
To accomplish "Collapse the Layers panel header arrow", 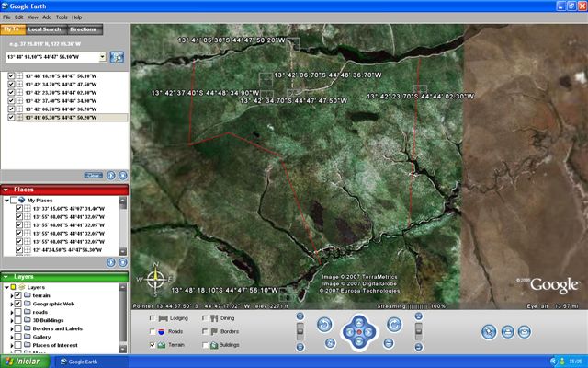I will click(6, 277).
